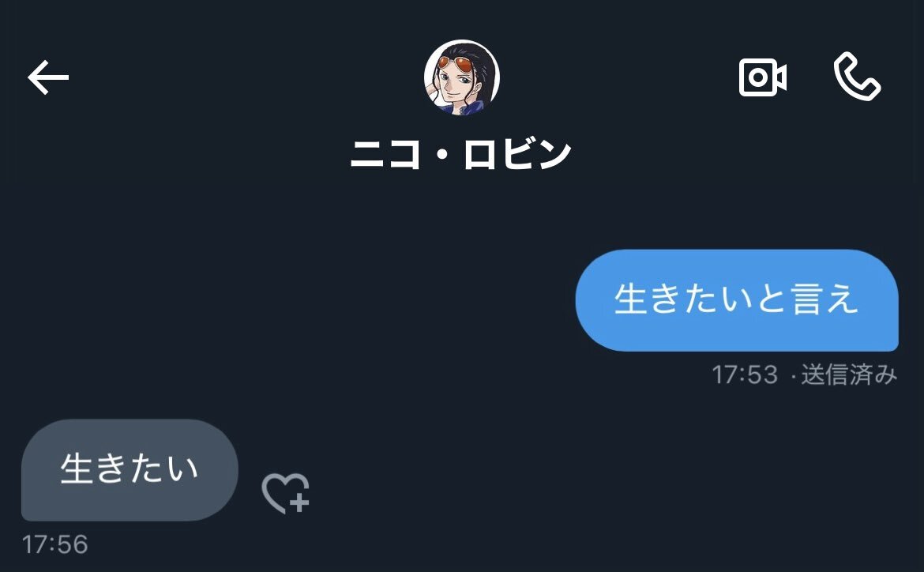Open the ニコ・ロビン contact name header

[461, 155]
